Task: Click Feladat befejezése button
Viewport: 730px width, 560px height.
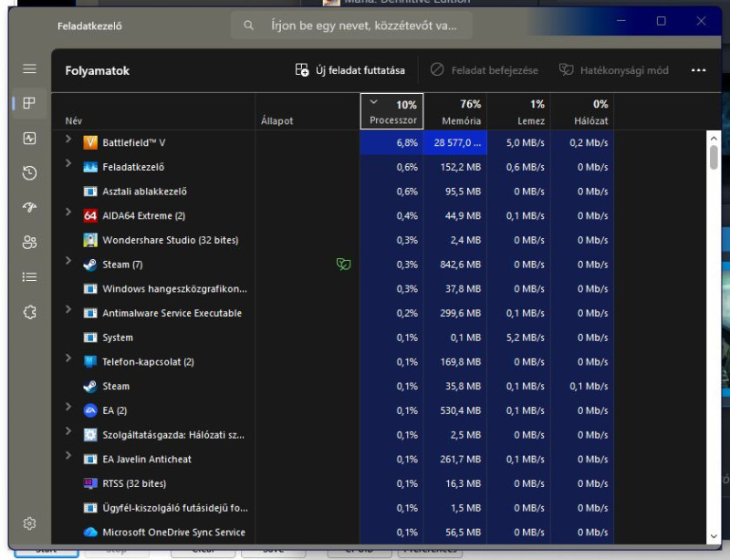Action: (x=485, y=70)
